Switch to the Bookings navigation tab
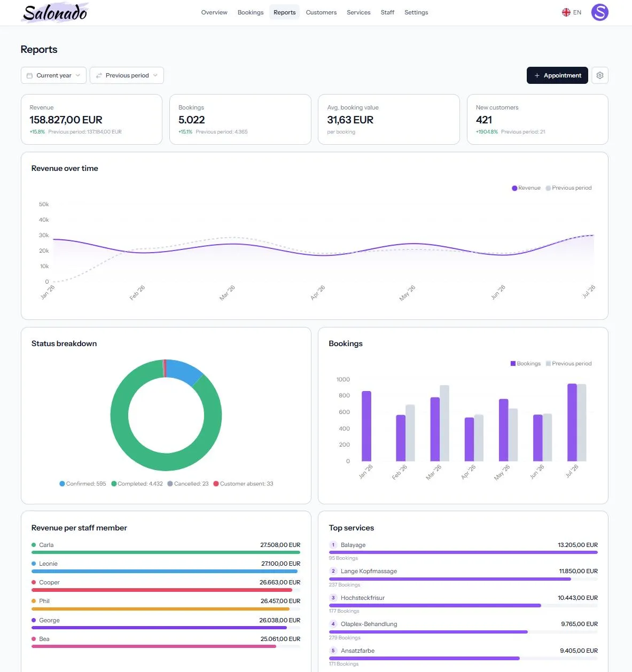Viewport: 632px width, 672px height. point(251,12)
